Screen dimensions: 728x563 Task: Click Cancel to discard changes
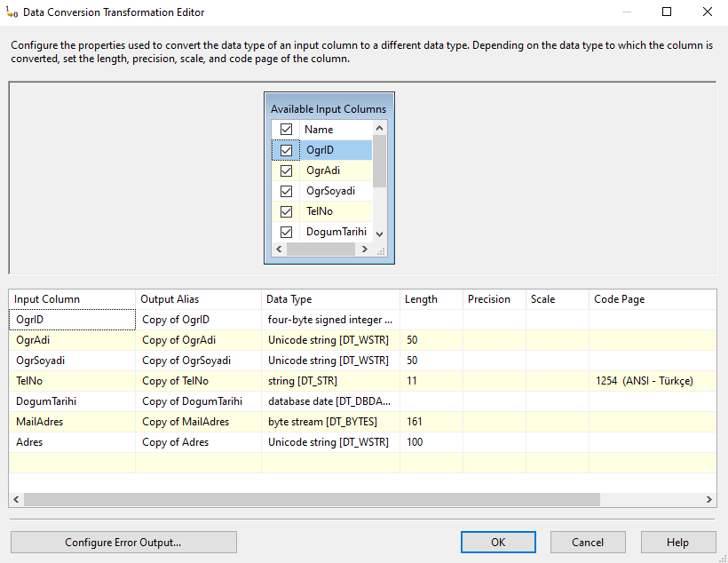point(588,542)
